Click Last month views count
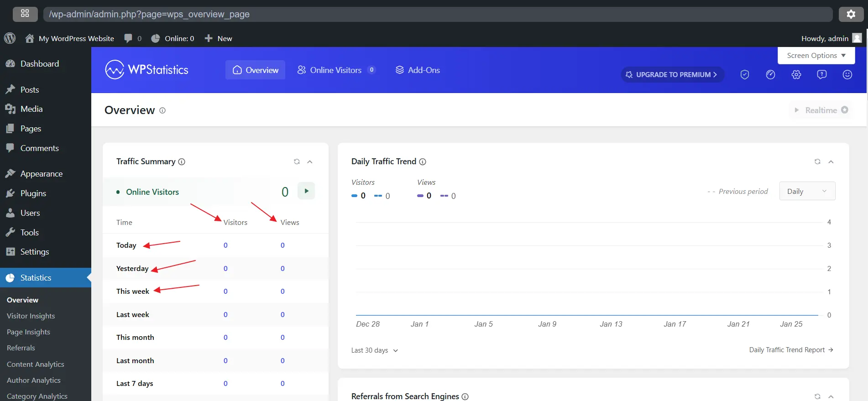Viewport: 868px width, 401px height. tap(282, 361)
